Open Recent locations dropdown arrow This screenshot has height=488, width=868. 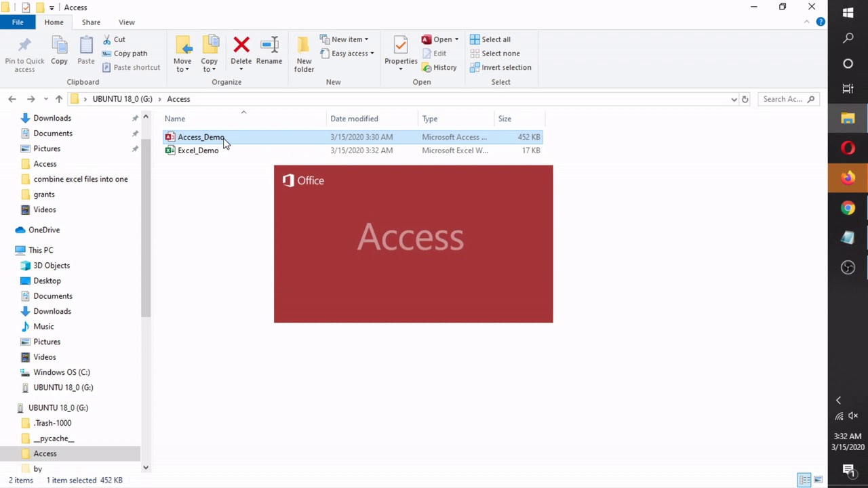click(x=46, y=99)
